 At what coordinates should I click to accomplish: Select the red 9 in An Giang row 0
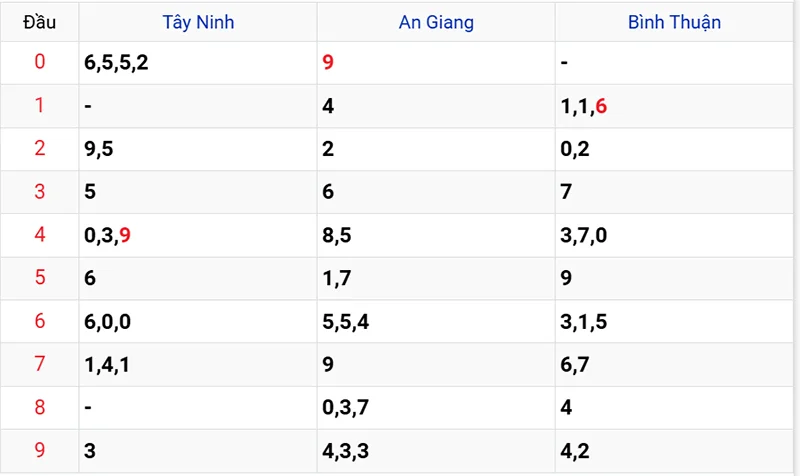[x=328, y=62]
